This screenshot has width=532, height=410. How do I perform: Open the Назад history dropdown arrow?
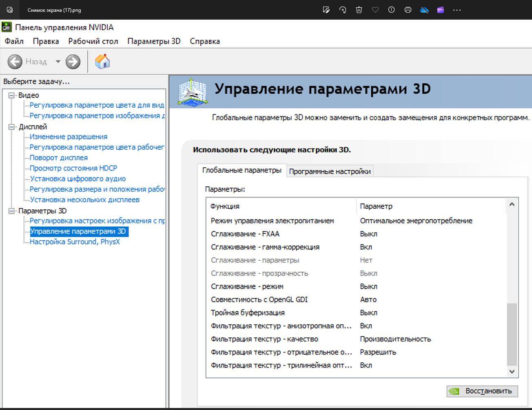pyautogui.click(x=58, y=62)
